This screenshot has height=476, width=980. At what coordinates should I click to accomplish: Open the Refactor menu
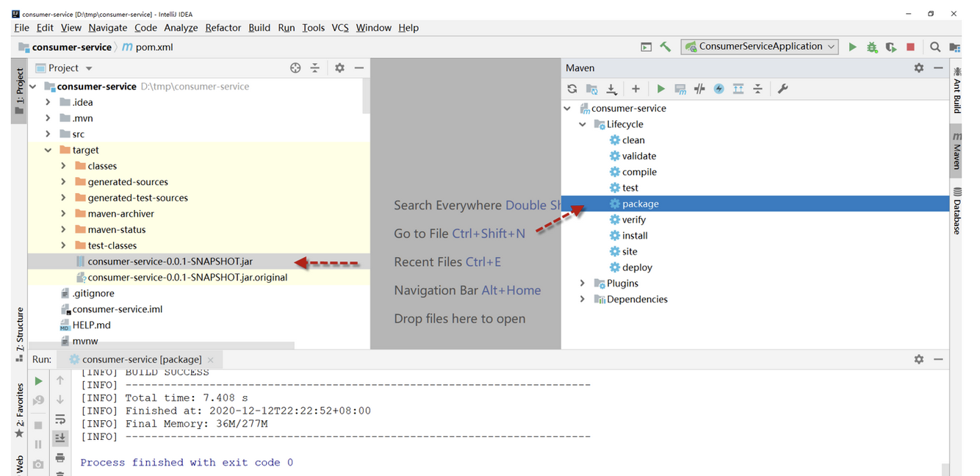(223, 28)
